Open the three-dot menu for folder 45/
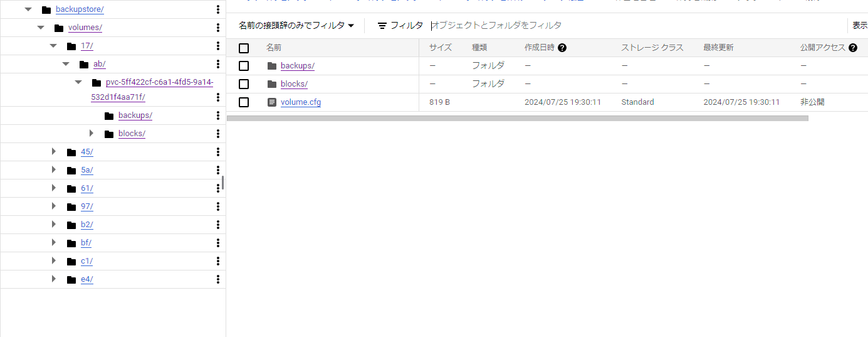The height and width of the screenshot is (337, 868). click(217, 152)
